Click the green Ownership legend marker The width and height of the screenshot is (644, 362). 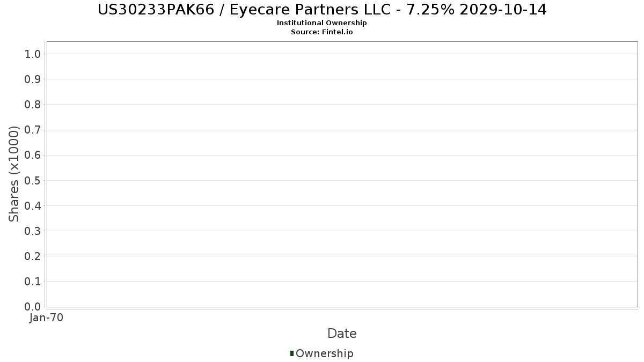(292, 353)
